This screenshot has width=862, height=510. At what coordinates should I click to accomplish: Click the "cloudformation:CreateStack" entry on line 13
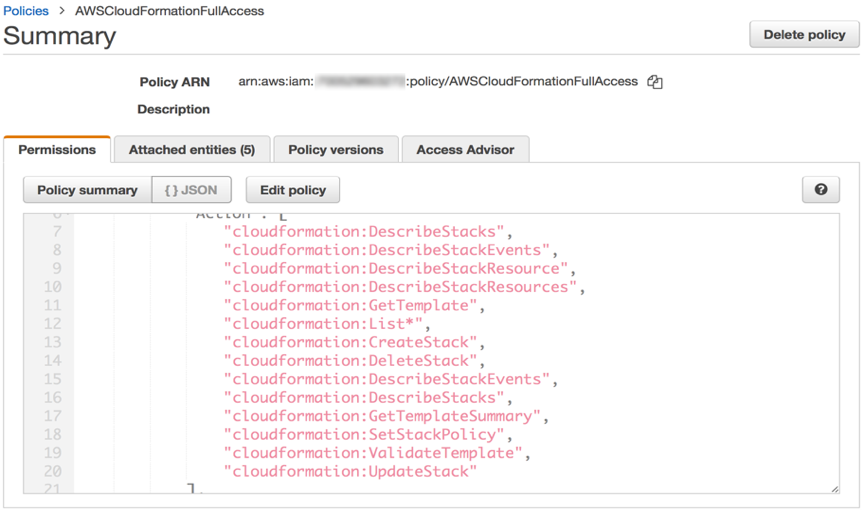coord(350,342)
